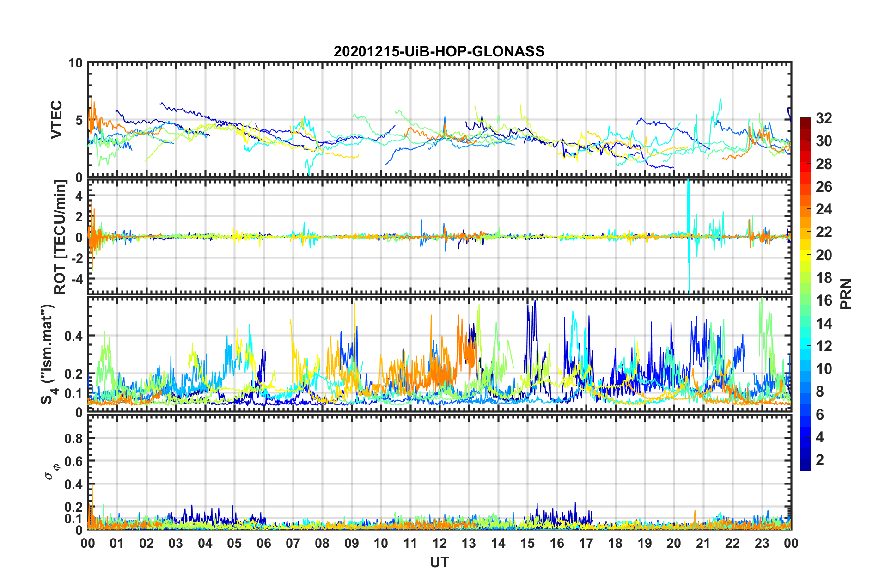Click the S4 ("ism.mat") axis label
The width and height of the screenshot is (879, 588).
pos(49,355)
